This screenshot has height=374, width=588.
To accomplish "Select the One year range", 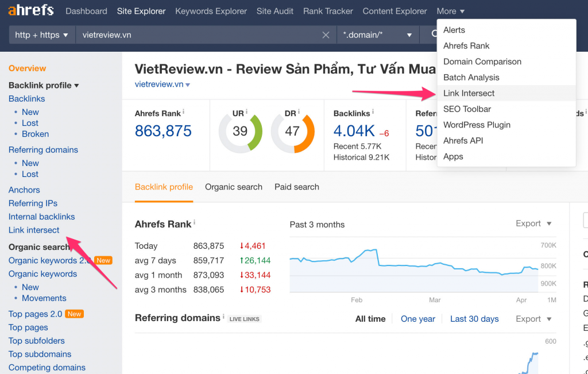I will pos(418,319).
